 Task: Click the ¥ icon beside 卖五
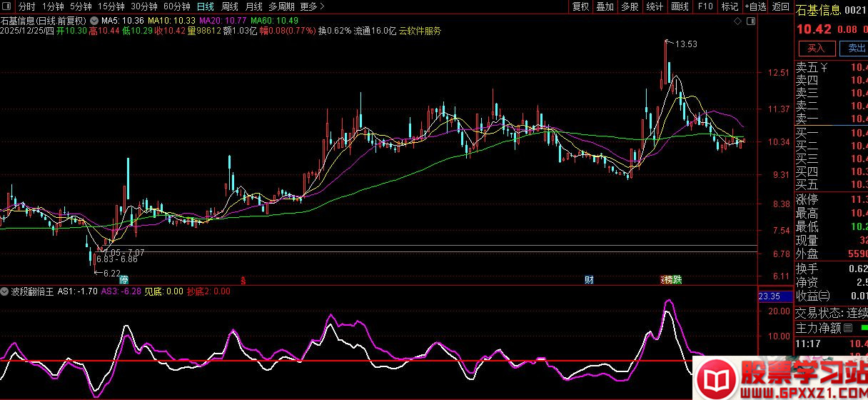[824, 68]
